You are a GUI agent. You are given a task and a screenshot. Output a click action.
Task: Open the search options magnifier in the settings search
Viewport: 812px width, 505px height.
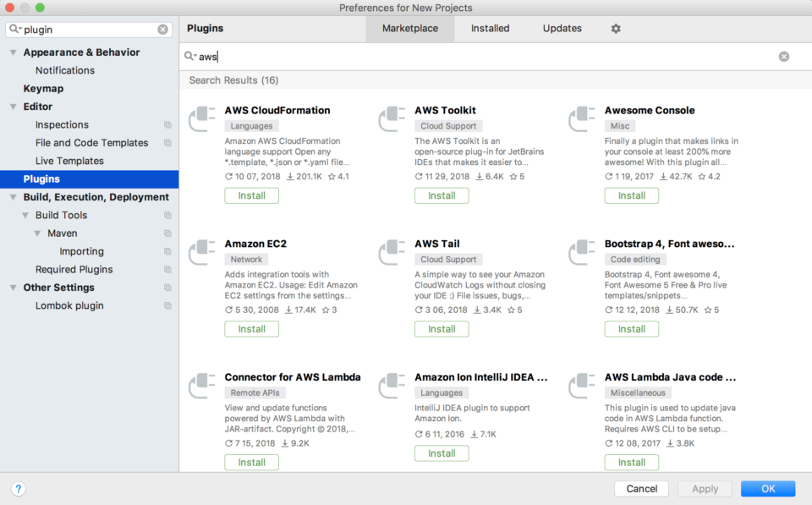(15, 30)
